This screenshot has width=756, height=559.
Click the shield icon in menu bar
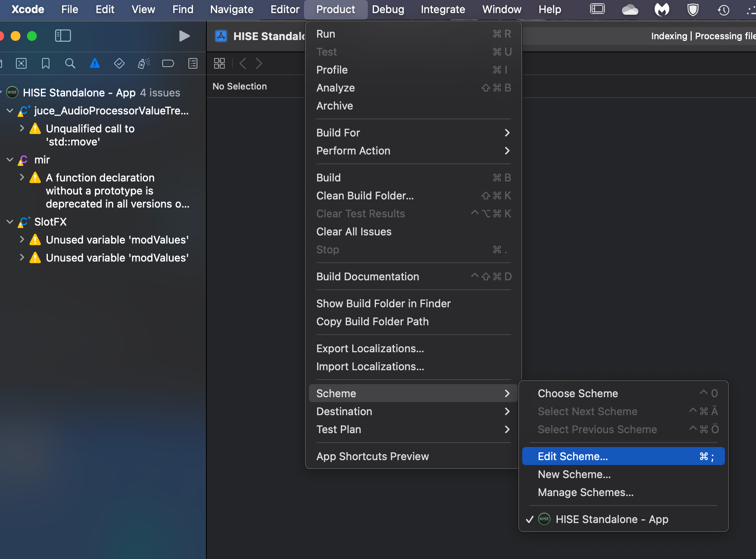[693, 9]
